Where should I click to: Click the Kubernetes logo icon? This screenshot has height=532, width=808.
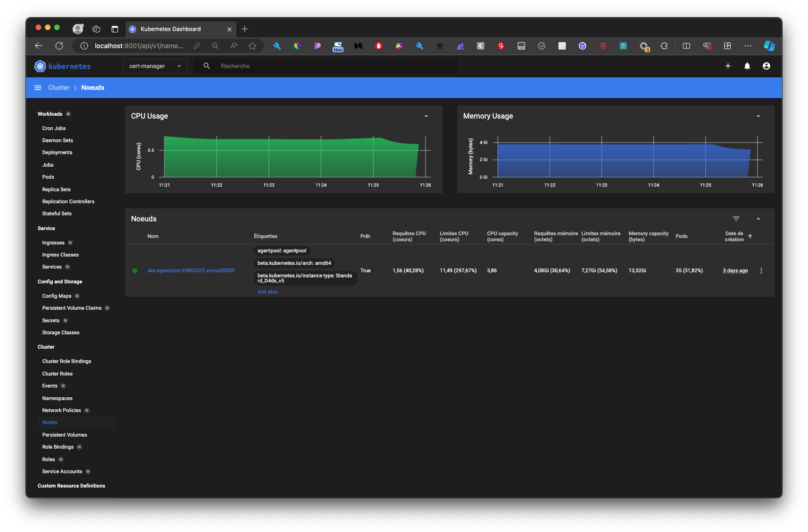pyautogui.click(x=40, y=66)
